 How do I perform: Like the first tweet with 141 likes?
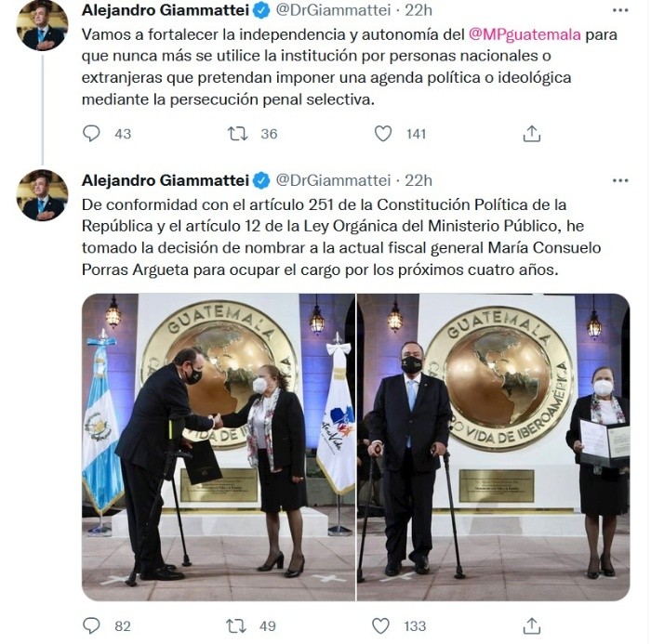pos(383,134)
